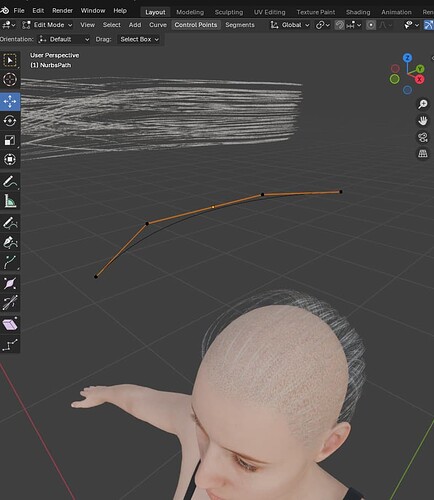Image resolution: width=434 pixels, height=500 pixels.
Task: Select the Measure tool
Action: [10, 201]
